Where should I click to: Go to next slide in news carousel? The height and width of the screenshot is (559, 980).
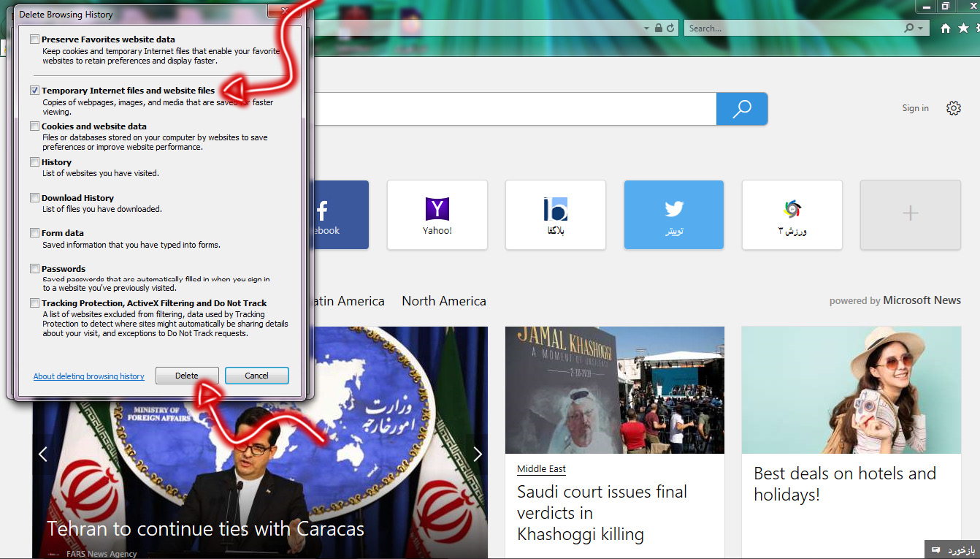(478, 455)
